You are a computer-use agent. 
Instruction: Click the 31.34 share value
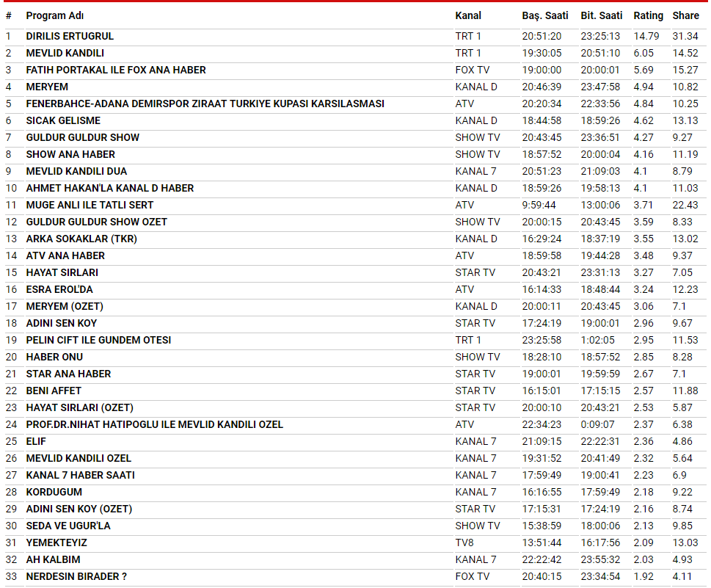coord(685,36)
